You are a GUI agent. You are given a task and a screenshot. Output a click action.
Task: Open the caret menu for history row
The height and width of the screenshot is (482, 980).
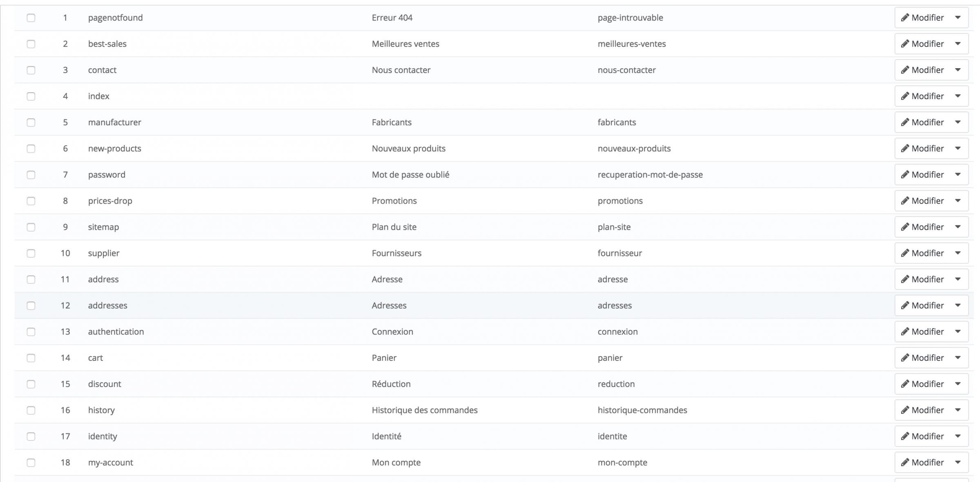point(958,410)
